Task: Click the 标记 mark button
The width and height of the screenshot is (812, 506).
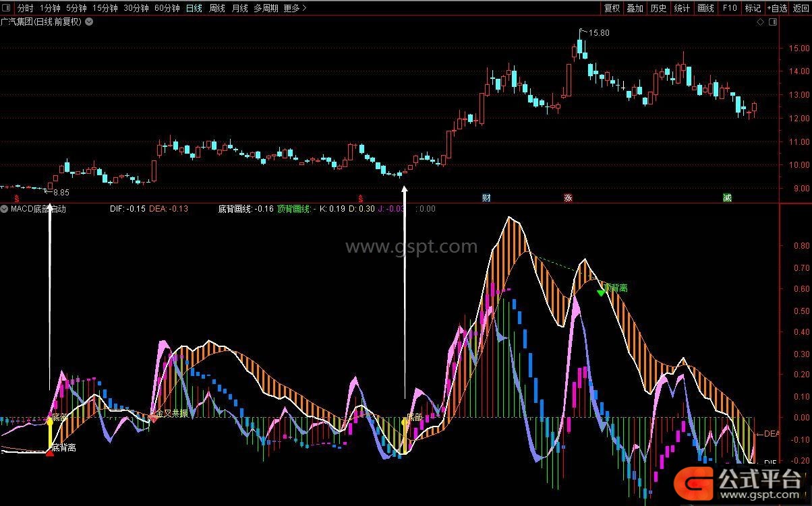Action: click(x=753, y=8)
